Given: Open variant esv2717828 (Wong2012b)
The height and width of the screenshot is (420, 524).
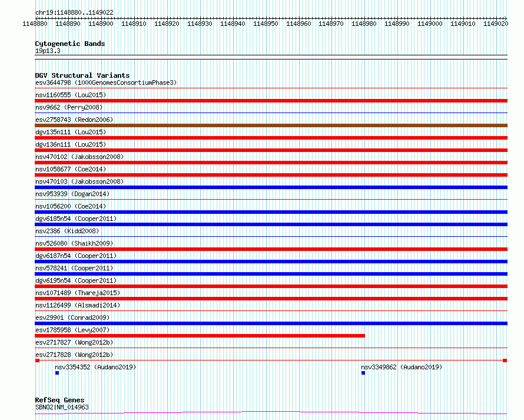Looking at the screenshot, I should (74, 355).
